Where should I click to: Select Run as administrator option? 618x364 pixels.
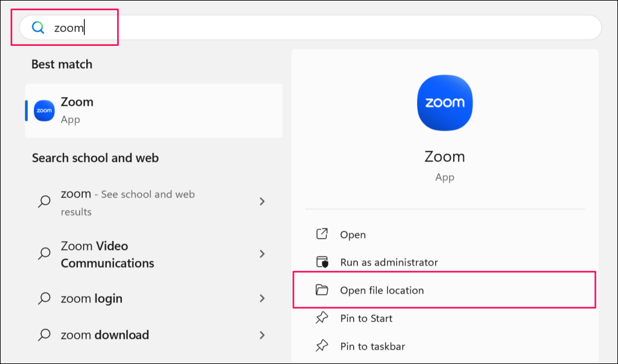coord(389,262)
